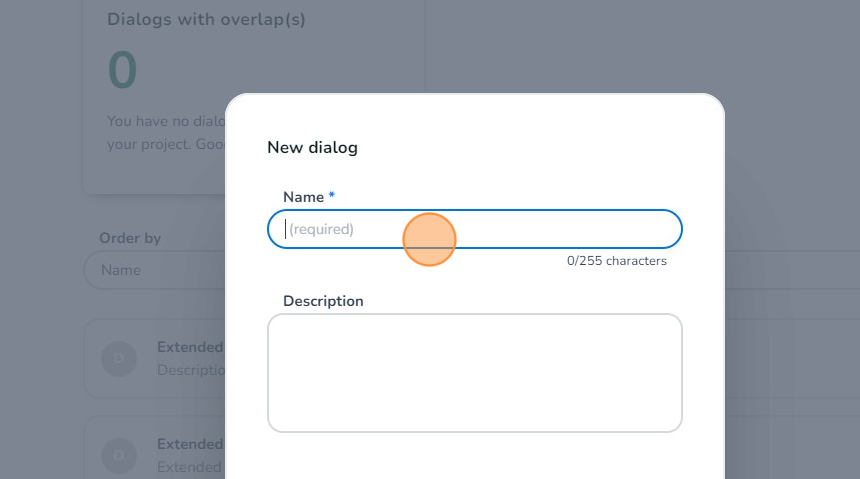Select the 'Extended' subtitle under the second entry
The height and width of the screenshot is (479, 860).
pyautogui.click(x=189, y=467)
